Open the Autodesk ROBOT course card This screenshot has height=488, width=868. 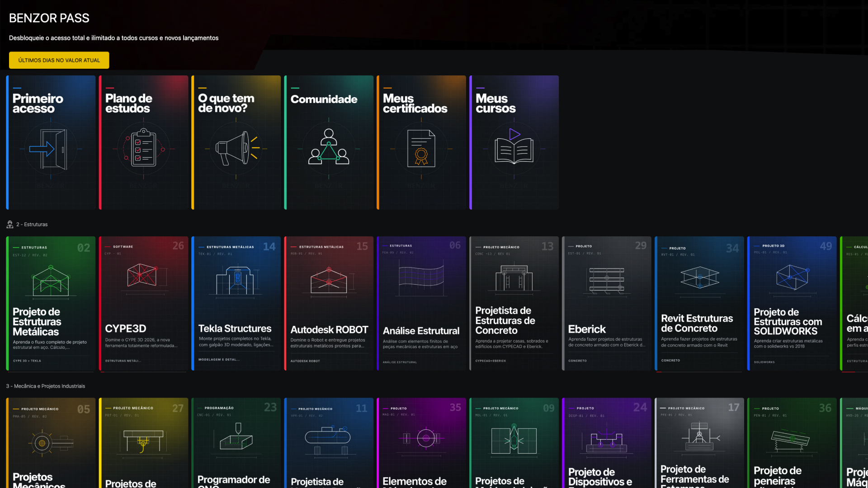tap(329, 304)
